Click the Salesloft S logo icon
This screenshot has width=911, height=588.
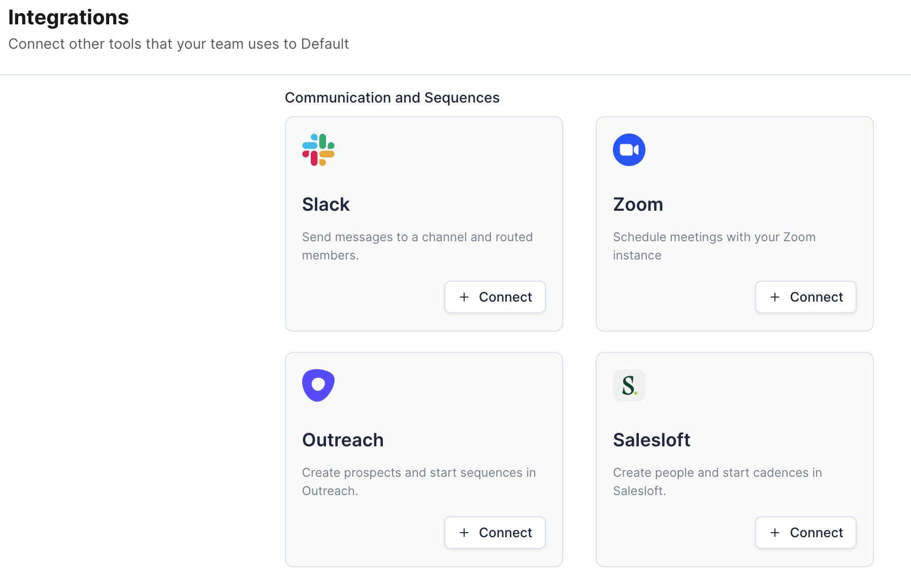coord(629,385)
